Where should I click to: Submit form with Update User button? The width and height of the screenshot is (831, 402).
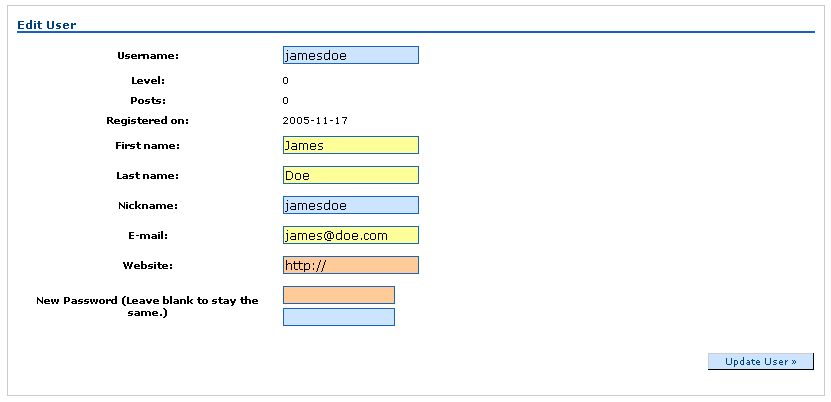pyautogui.click(x=761, y=361)
